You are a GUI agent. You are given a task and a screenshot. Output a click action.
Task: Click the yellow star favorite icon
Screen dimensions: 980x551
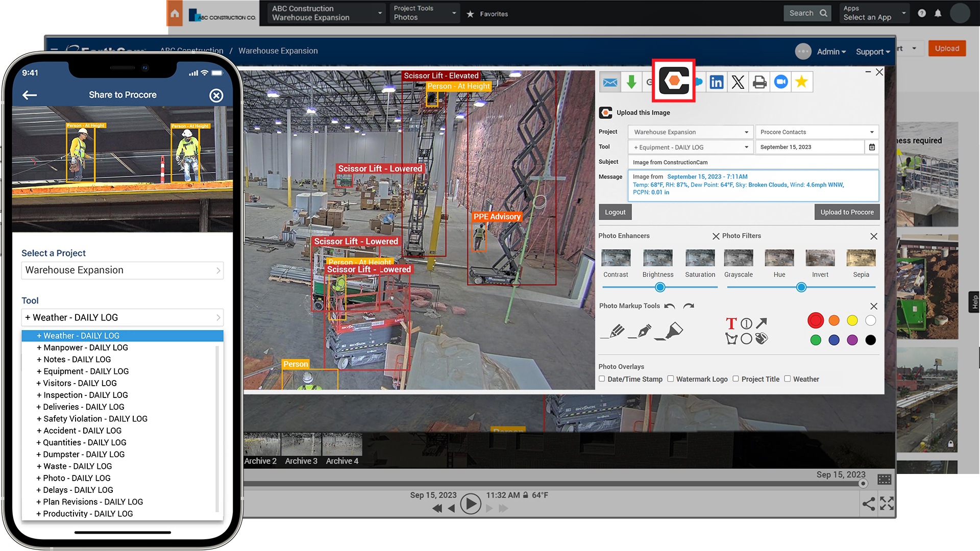click(x=801, y=82)
